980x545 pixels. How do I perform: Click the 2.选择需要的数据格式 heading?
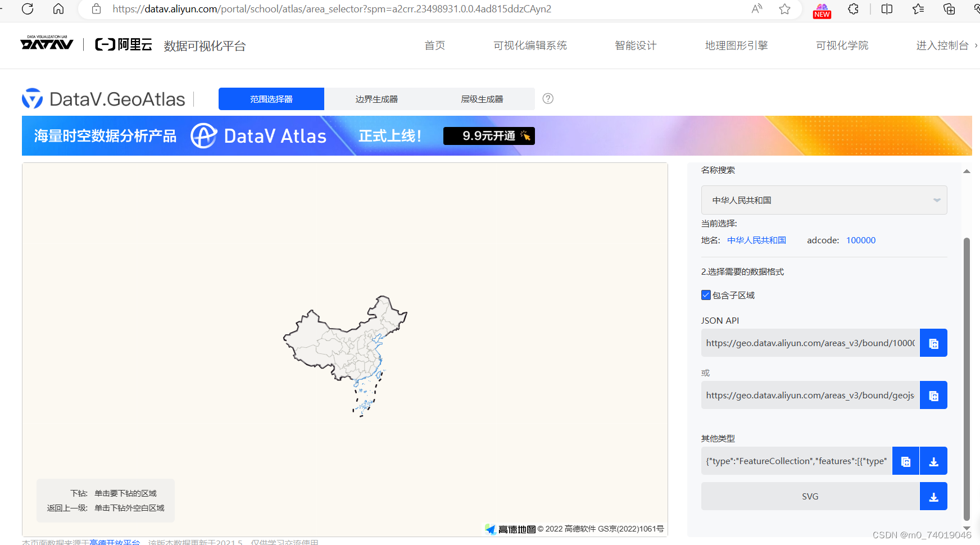pos(742,271)
